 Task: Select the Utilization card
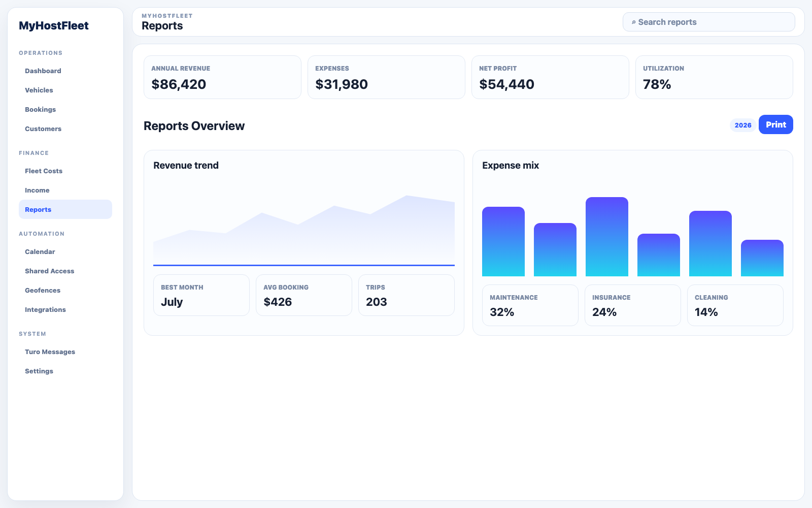coord(714,77)
